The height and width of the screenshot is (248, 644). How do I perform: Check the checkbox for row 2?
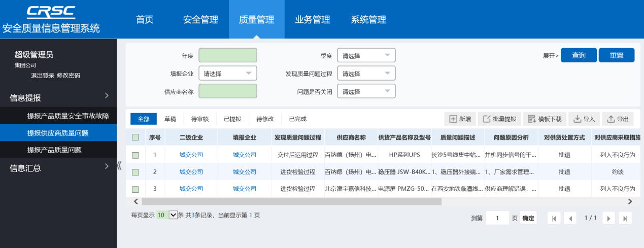click(135, 172)
